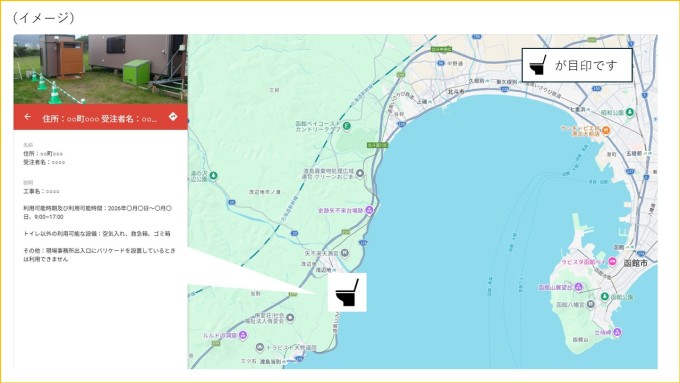
Task: Select the toilet marker on the map
Action: pyautogui.click(x=347, y=292)
